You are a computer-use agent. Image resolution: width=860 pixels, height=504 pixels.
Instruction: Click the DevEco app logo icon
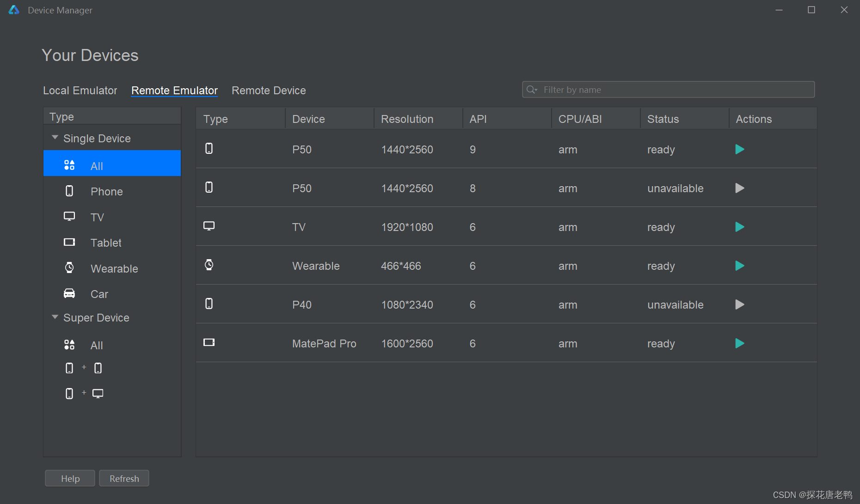coord(14,10)
